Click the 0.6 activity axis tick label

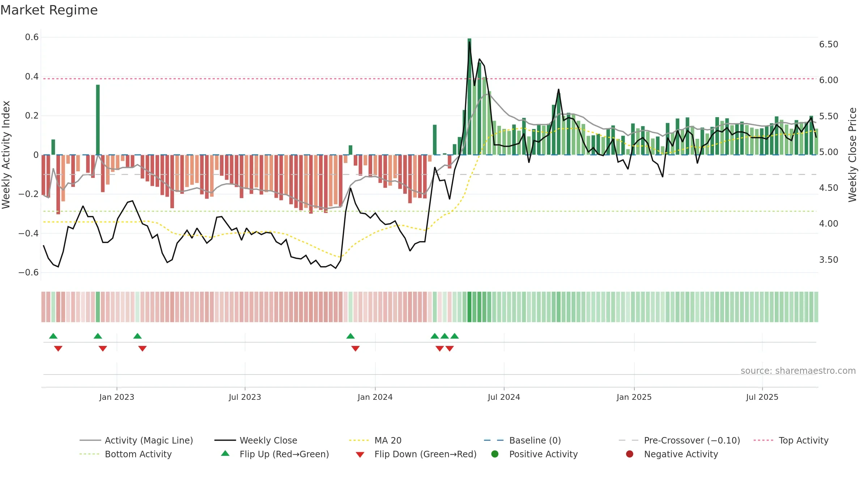tap(32, 37)
